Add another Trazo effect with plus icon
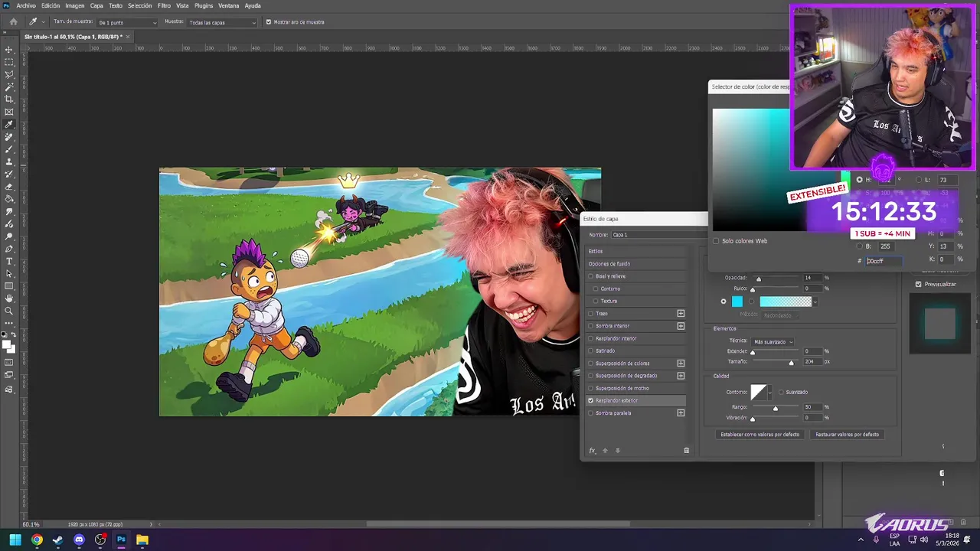 click(x=681, y=314)
